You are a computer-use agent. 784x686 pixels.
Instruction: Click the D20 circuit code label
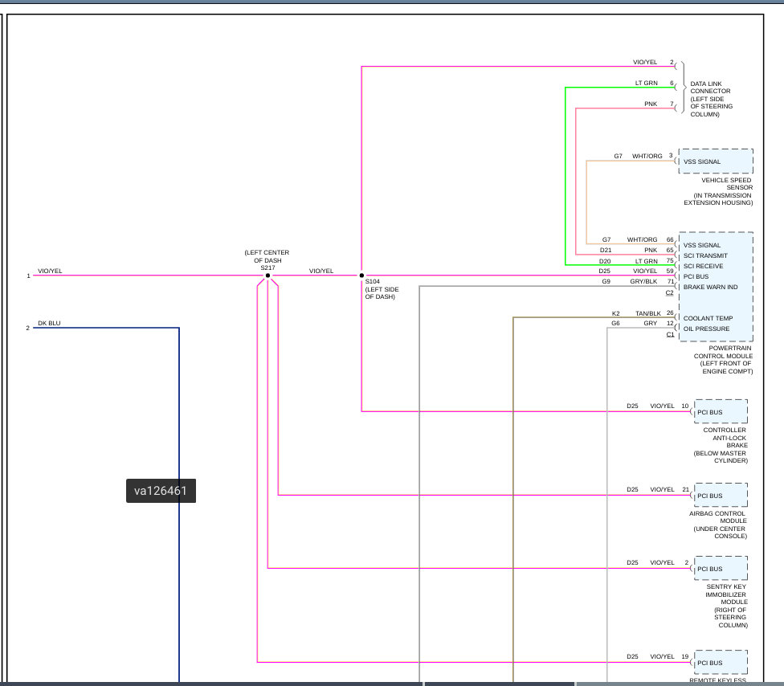coord(605,261)
